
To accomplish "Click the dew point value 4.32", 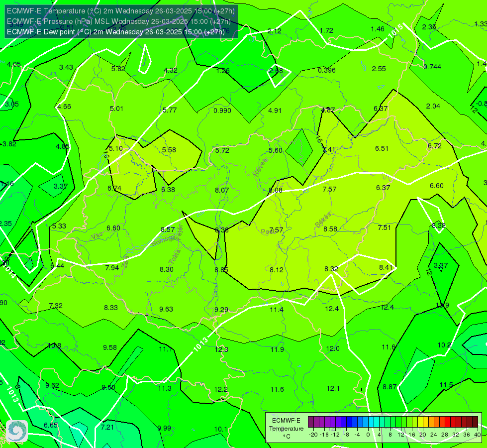I will click(171, 70).
